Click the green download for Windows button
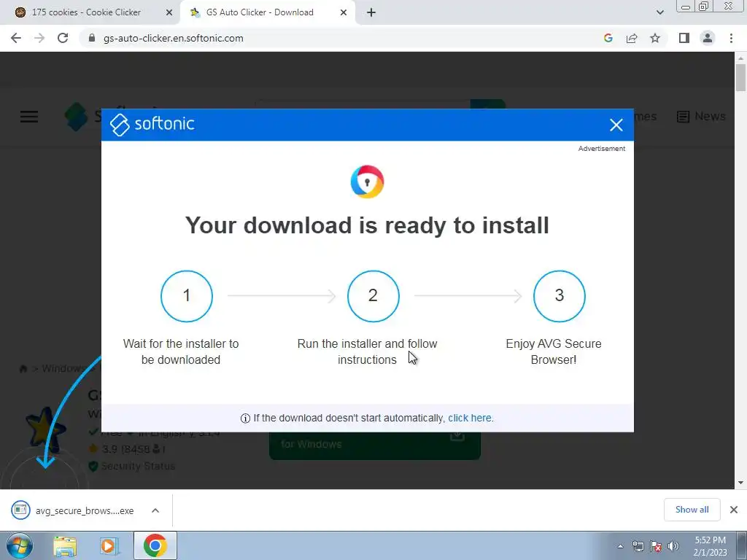Screen dimensions: 747x560 [375, 446]
